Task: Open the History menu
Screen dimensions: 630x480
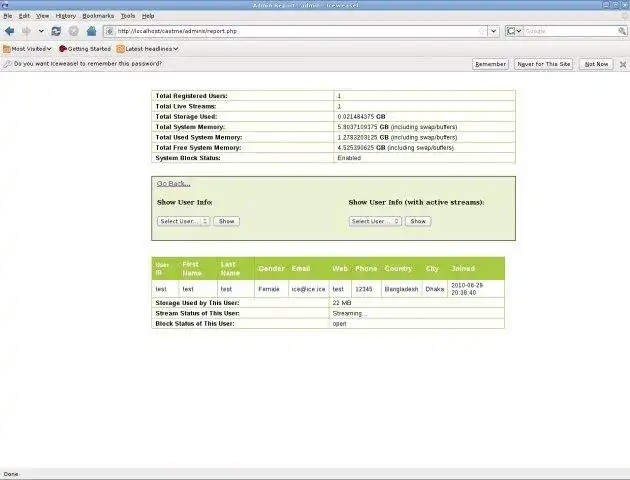Action: 65,16
